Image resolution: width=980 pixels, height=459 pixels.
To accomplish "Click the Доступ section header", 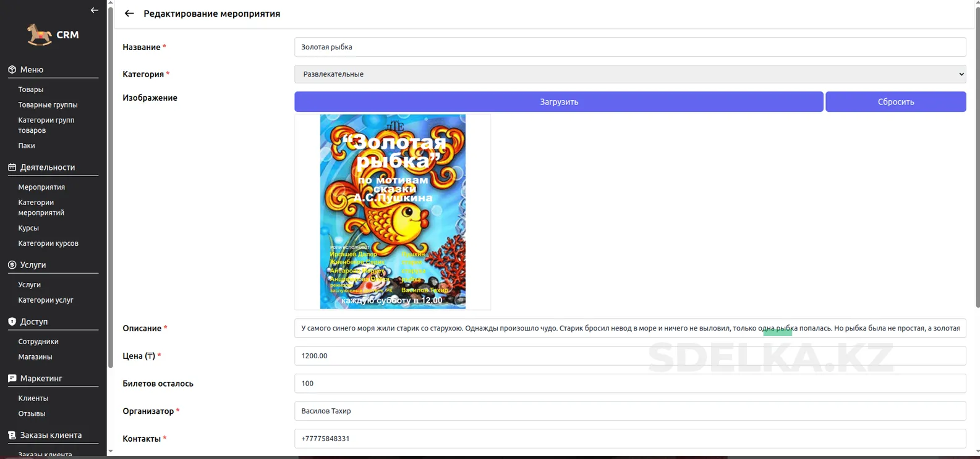I will click(34, 322).
